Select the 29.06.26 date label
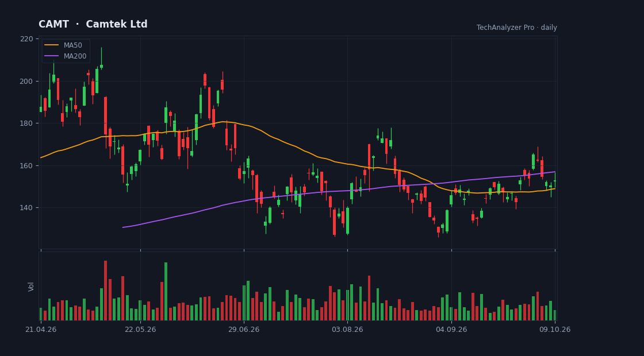644x356 pixels. point(244,330)
